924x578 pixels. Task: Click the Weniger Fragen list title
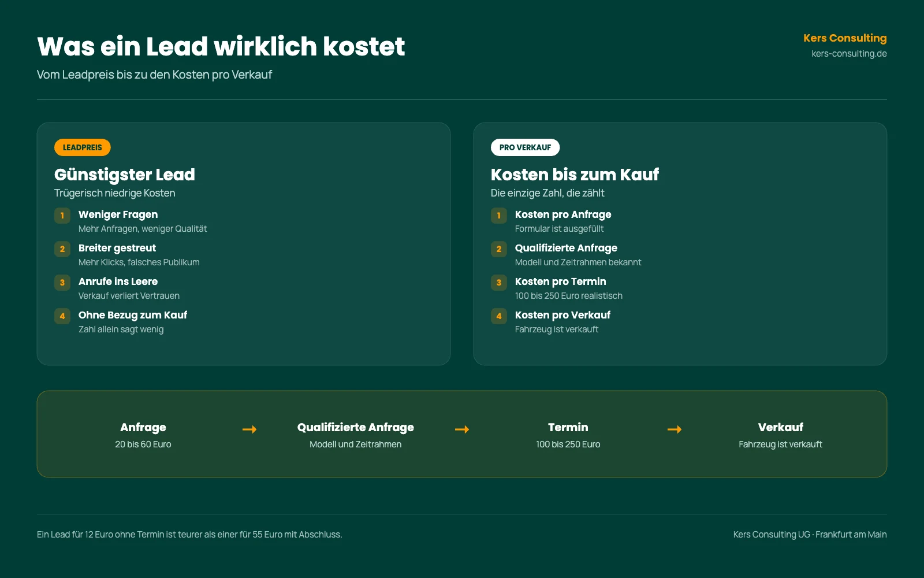(x=118, y=214)
